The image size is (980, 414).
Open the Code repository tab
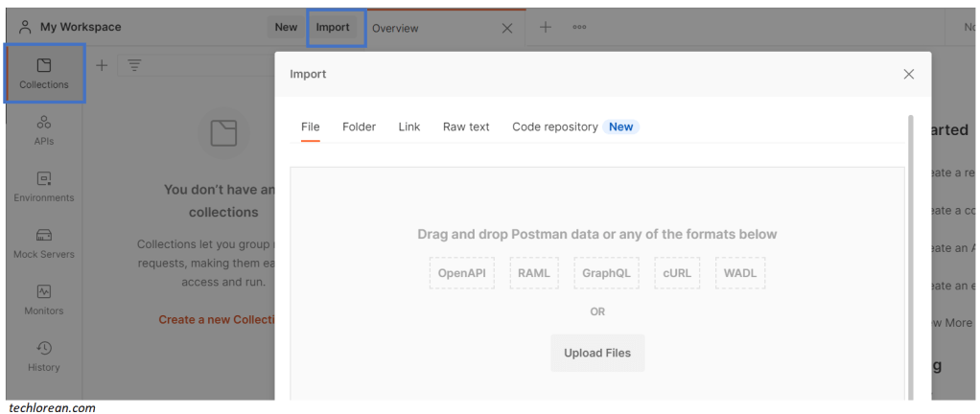coord(555,126)
